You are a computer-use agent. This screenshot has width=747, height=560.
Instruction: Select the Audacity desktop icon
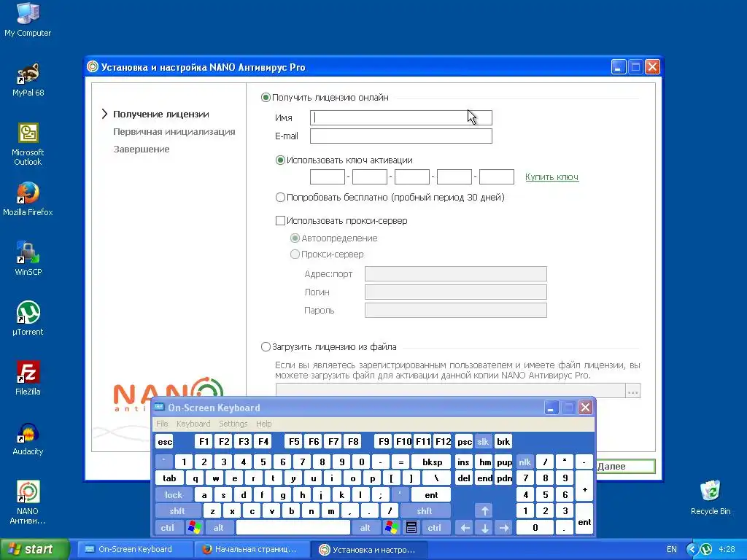pyautogui.click(x=28, y=438)
